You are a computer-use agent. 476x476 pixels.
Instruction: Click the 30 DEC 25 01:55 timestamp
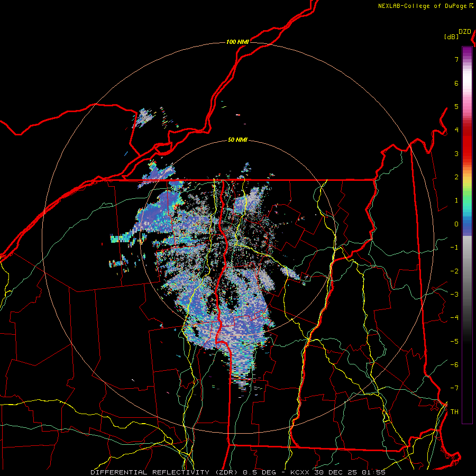tap(350, 472)
